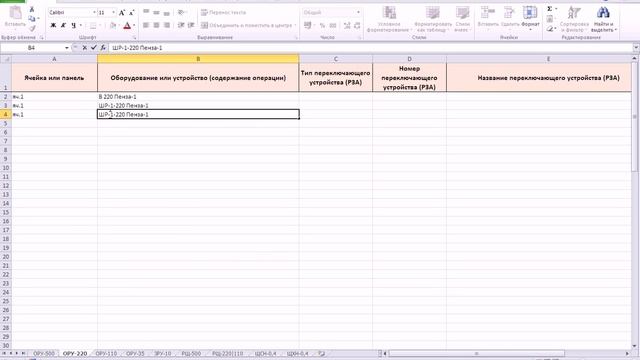Select the Format Painter brush icon
The image size is (640, 360).
click(x=32, y=28)
